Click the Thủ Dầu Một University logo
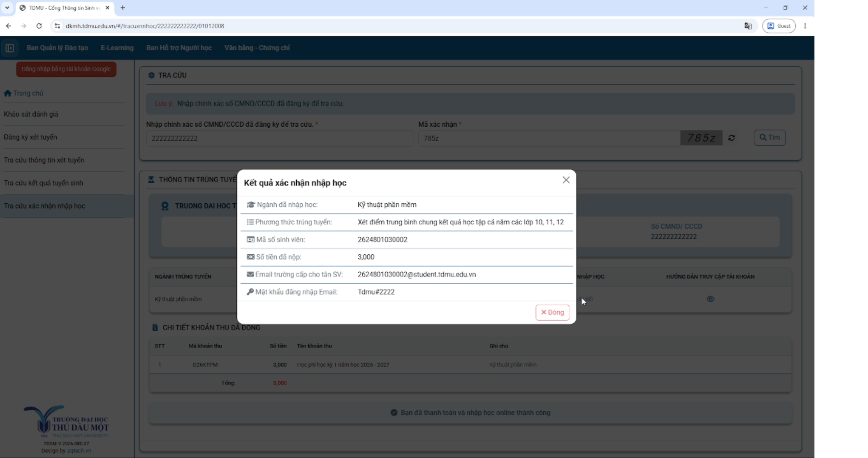 coord(66,421)
